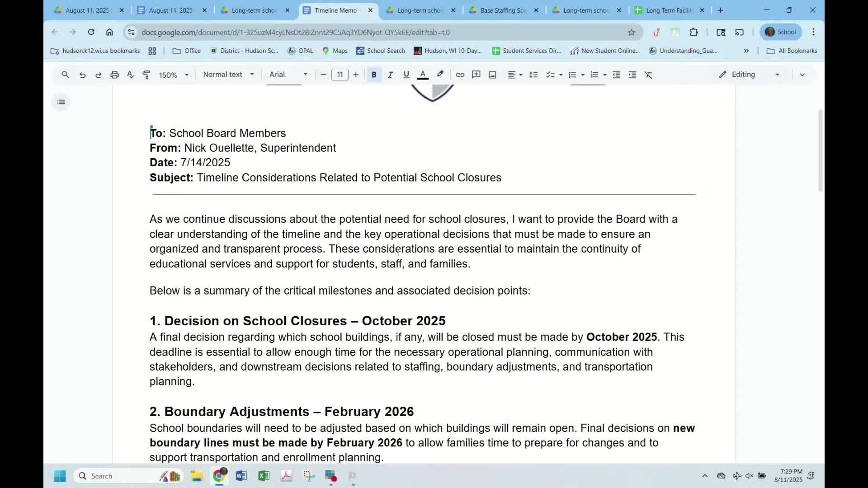The image size is (868, 488).
Task: Open the document outline panel
Action: point(61,102)
